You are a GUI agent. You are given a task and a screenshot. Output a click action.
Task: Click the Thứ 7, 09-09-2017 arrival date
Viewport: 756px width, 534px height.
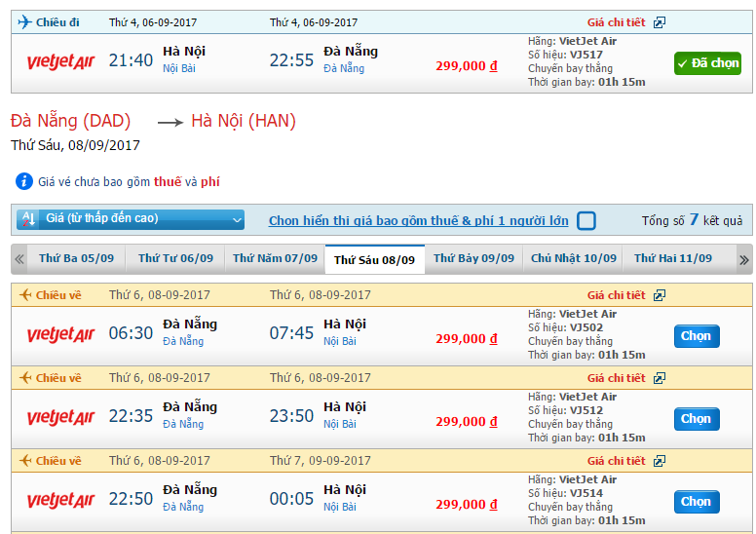(321, 461)
